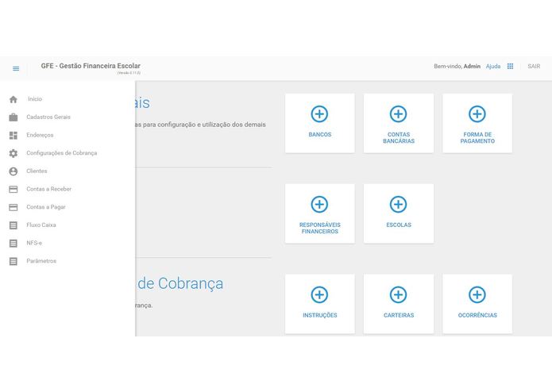The width and height of the screenshot is (552, 392).
Task: Click the Contas a Pagar card icon
Action: tap(14, 207)
